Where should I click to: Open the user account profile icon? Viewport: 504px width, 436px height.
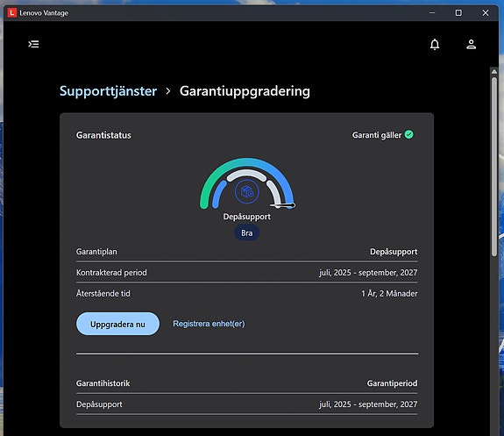click(471, 44)
